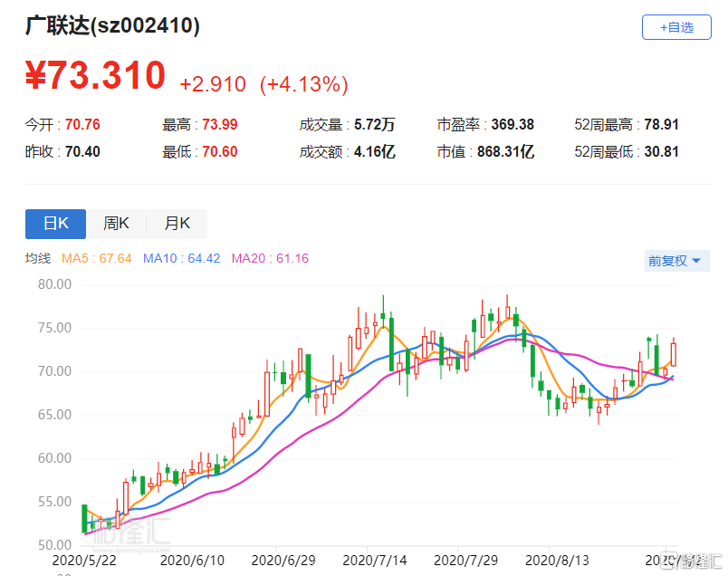Click the 2020/7/29 date label
The image size is (728, 576).
(x=465, y=561)
